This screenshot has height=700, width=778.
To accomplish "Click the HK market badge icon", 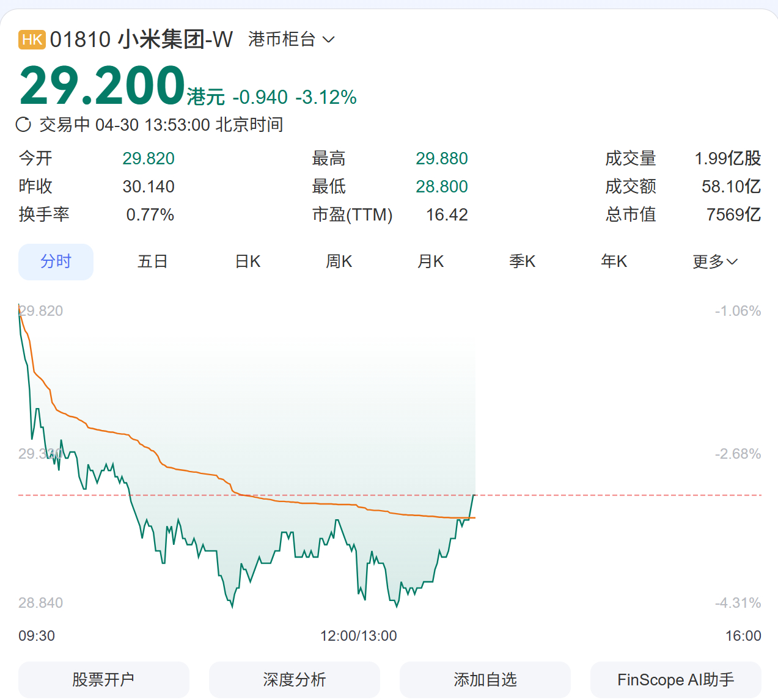I will coord(32,40).
